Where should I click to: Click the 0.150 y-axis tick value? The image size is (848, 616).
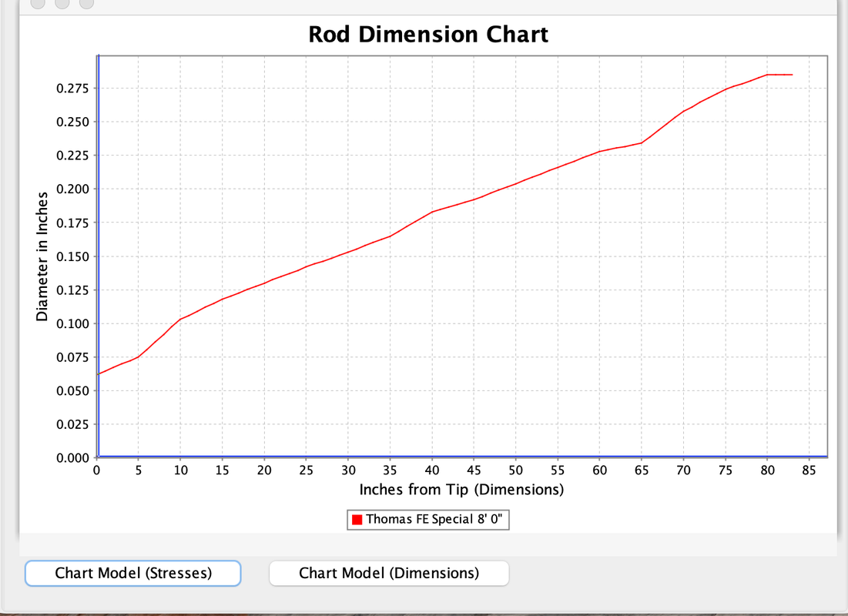coord(72,256)
